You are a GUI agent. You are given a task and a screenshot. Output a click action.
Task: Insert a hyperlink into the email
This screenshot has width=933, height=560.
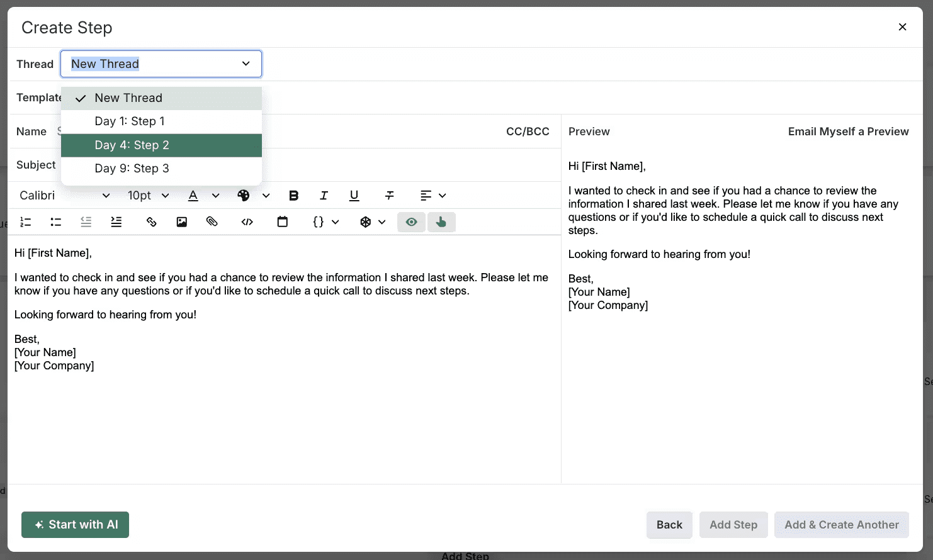(x=151, y=221)
